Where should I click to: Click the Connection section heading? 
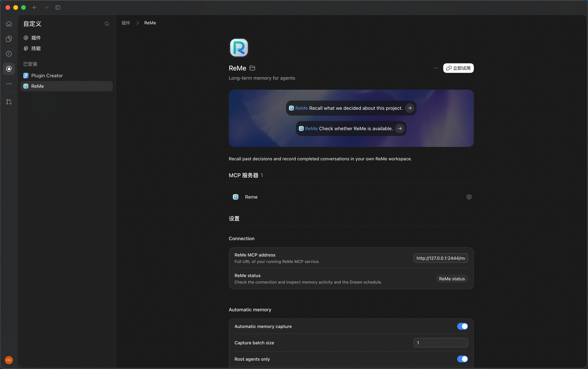tap(241, 238)
